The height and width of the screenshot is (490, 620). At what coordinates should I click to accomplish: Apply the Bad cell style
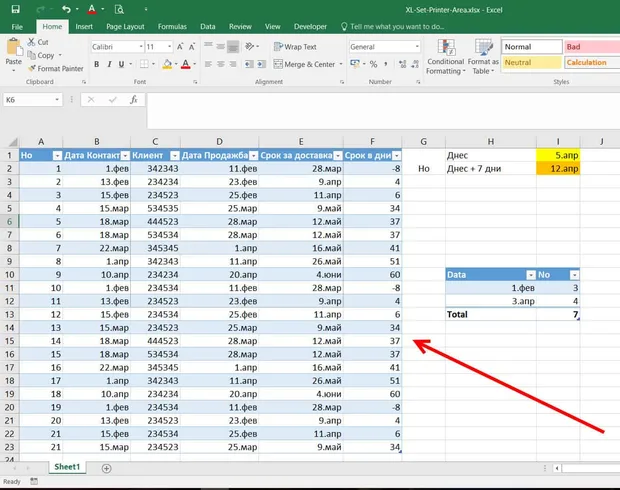[592, 47]
